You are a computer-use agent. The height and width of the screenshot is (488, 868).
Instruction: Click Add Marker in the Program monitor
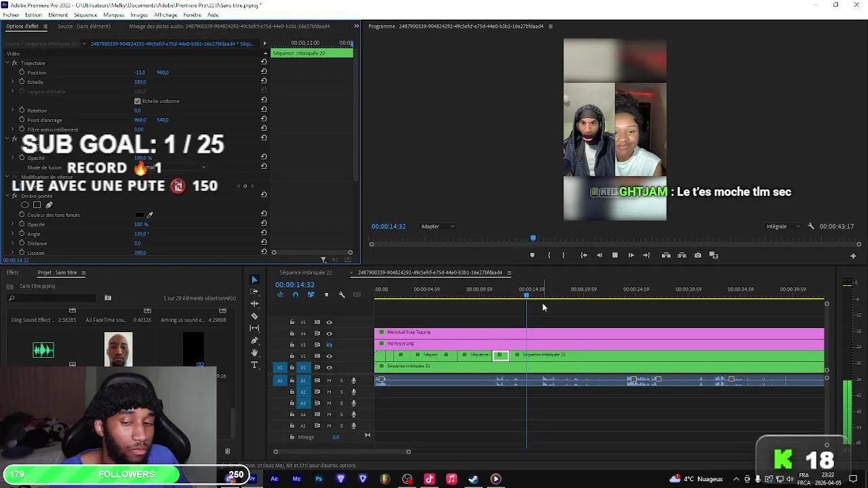click(x=532, y=255)
